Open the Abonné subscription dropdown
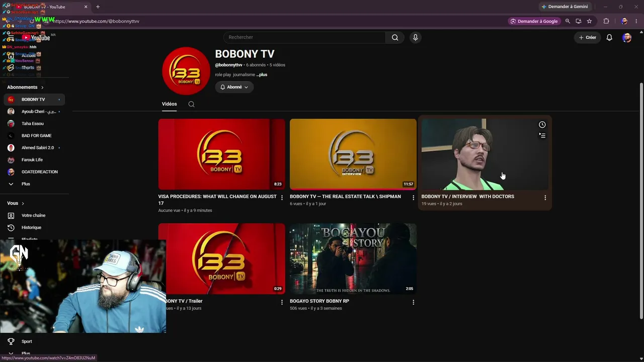 (x=234, y=87)
